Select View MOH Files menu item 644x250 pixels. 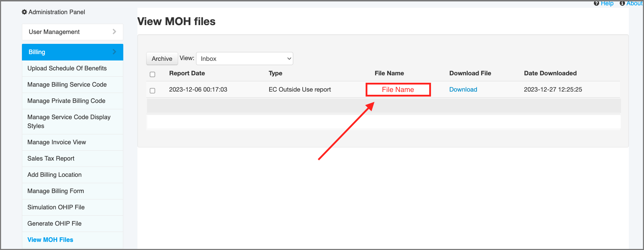pos(72,240)
